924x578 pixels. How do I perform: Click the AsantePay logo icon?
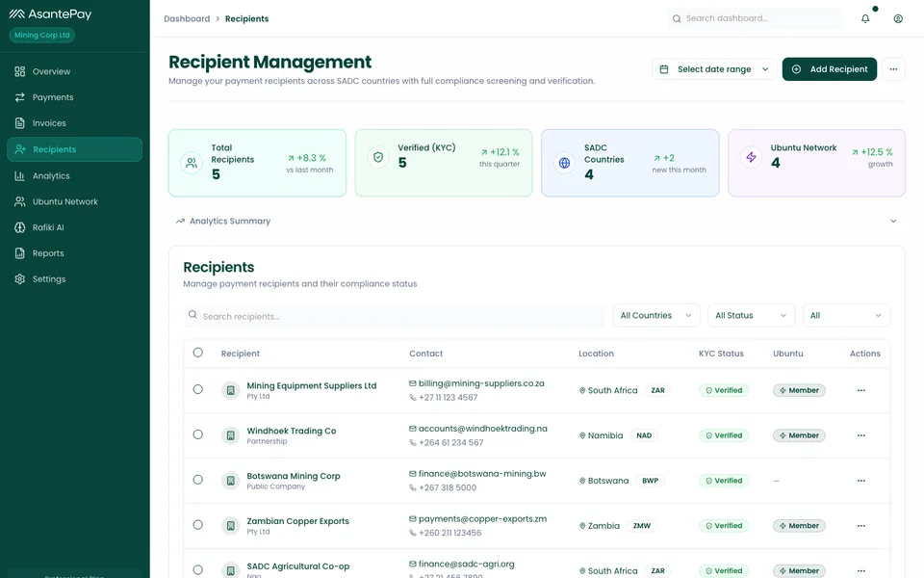pos(16,13)
